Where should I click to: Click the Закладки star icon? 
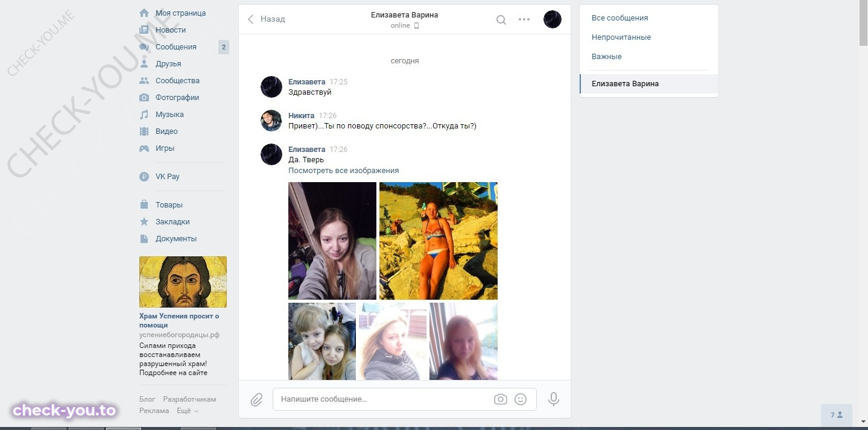pyautogui.click(x=144, y=221)
